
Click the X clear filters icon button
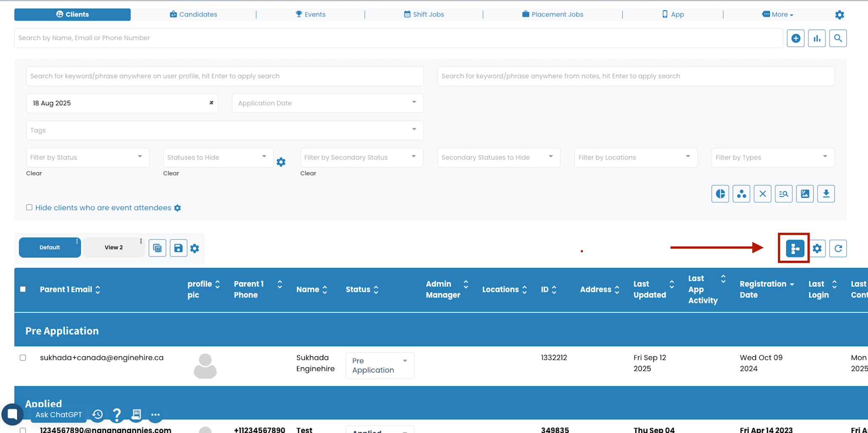point(762,194)
